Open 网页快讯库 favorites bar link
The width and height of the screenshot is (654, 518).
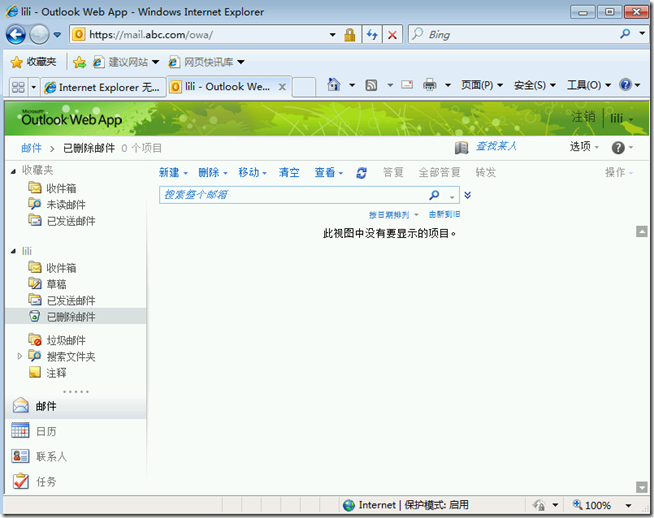click(x=206, y=62)
